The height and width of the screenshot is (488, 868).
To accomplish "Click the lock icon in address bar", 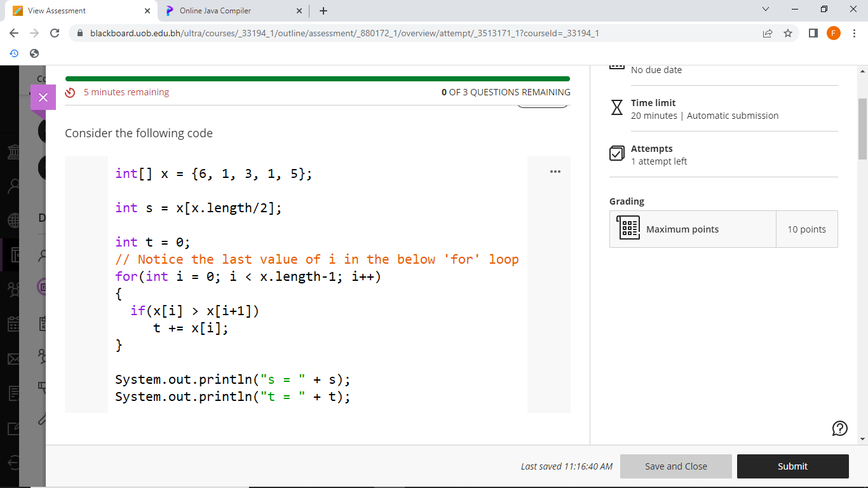I will click(80, 33).
